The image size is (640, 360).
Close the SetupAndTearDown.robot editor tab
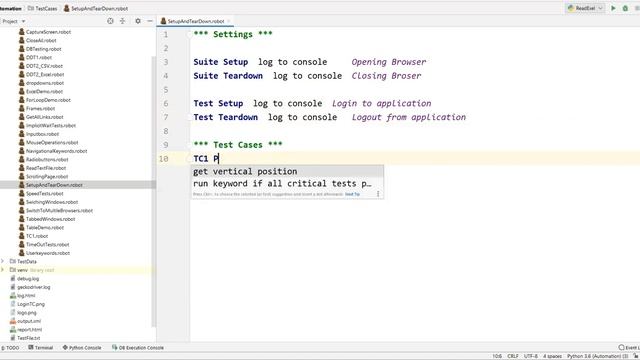pos(229,21)
